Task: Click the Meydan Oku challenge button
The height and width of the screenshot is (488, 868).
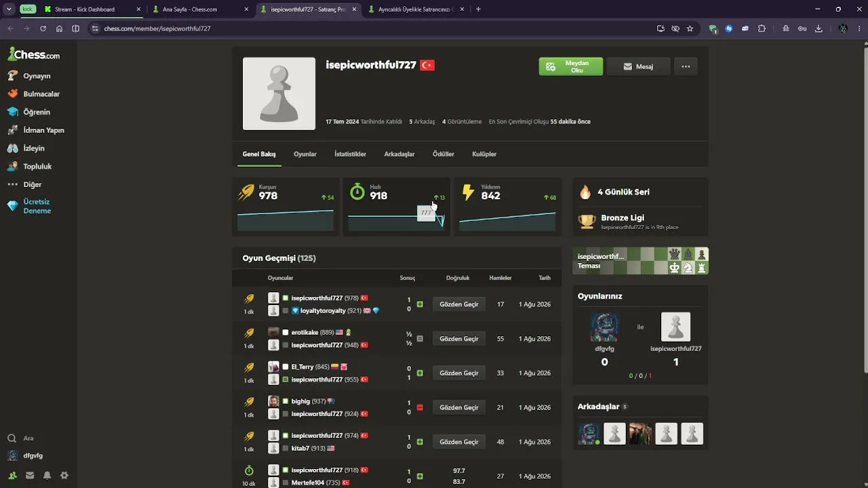Action: 571,66
